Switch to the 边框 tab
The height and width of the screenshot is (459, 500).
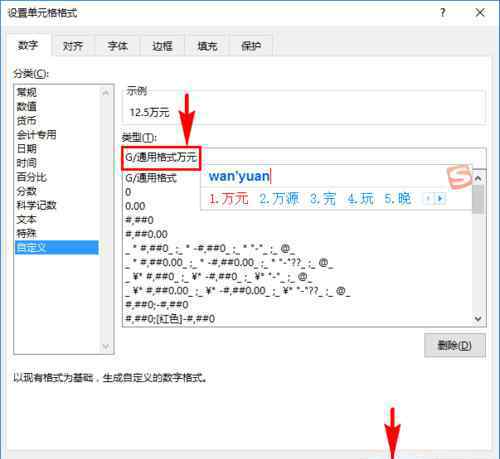point(162,46)
